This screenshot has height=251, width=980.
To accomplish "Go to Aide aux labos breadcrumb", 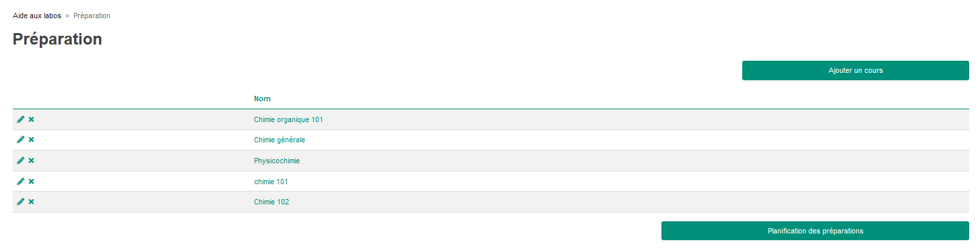I will pyautogui.click(x=37, y=16).
